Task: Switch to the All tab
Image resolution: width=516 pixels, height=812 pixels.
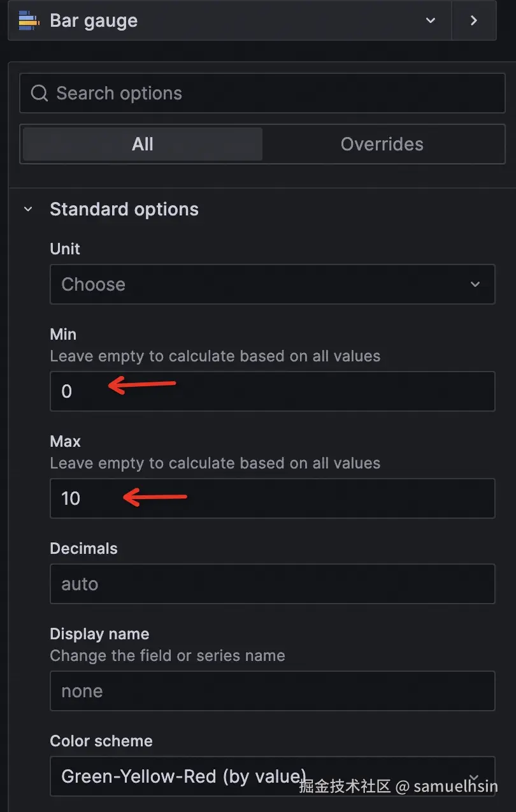Action: 143,144
